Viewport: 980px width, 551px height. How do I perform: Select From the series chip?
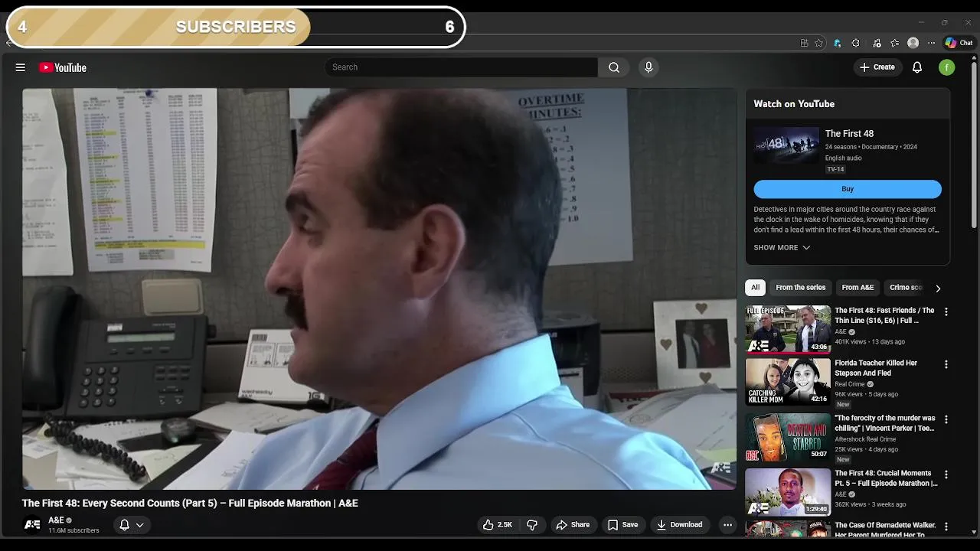pos(800,288)
